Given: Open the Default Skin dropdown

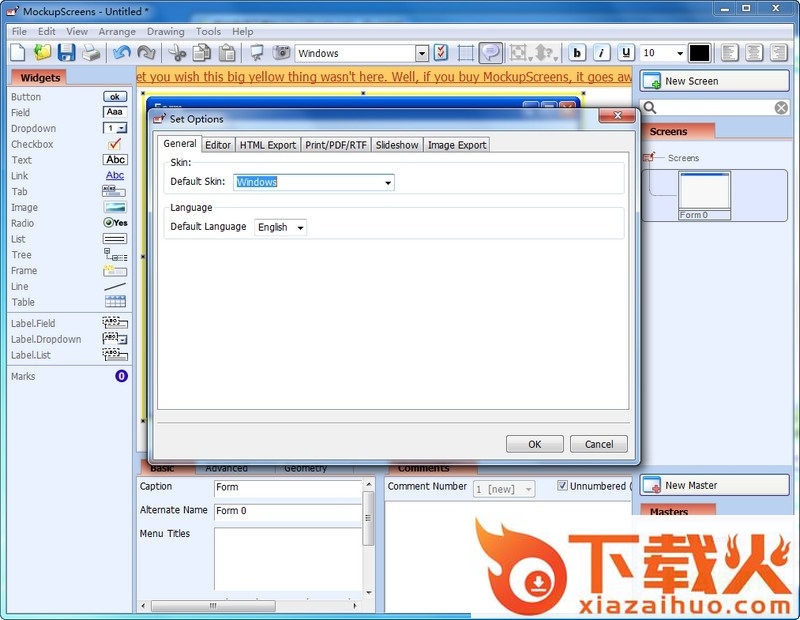Looking at the screenshot, I should click(388, 183).
